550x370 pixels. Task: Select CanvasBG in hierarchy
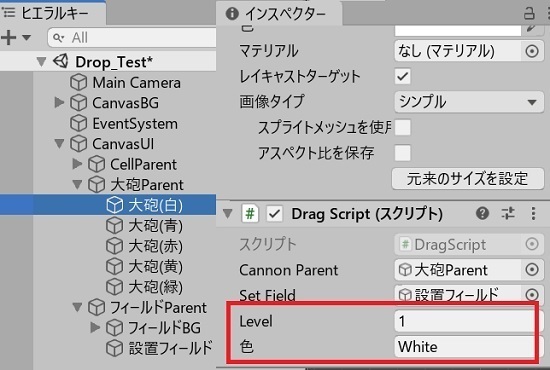[x=125, y=103]
